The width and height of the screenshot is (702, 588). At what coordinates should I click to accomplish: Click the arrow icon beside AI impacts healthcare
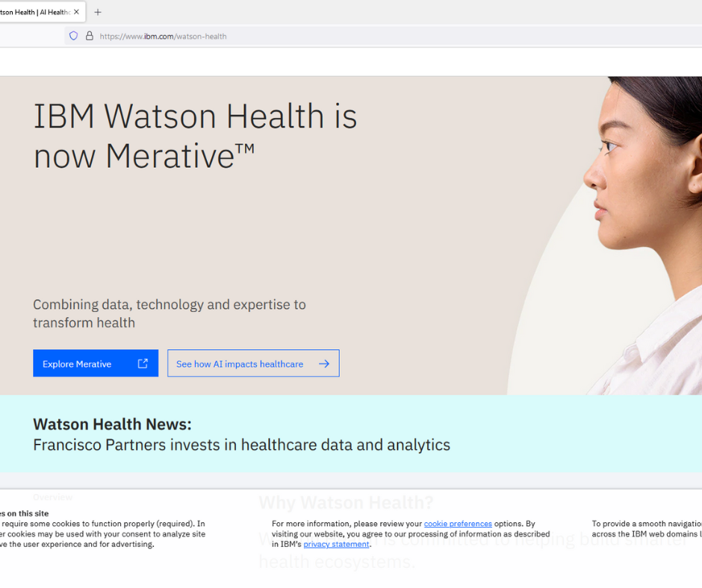(x=324, y=364)
